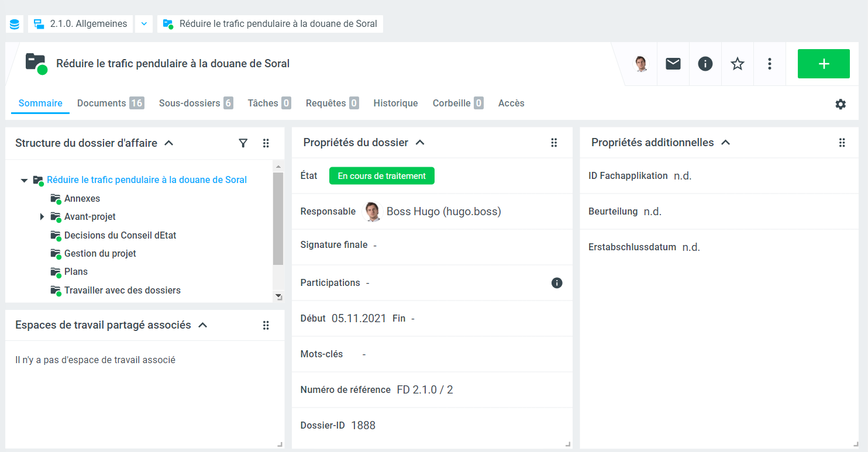Collapse the Propriétés du dossier panel
Image resolution: width=868 pixels, height=452 pixels.
pyautogui.click(x=419, y=143)
